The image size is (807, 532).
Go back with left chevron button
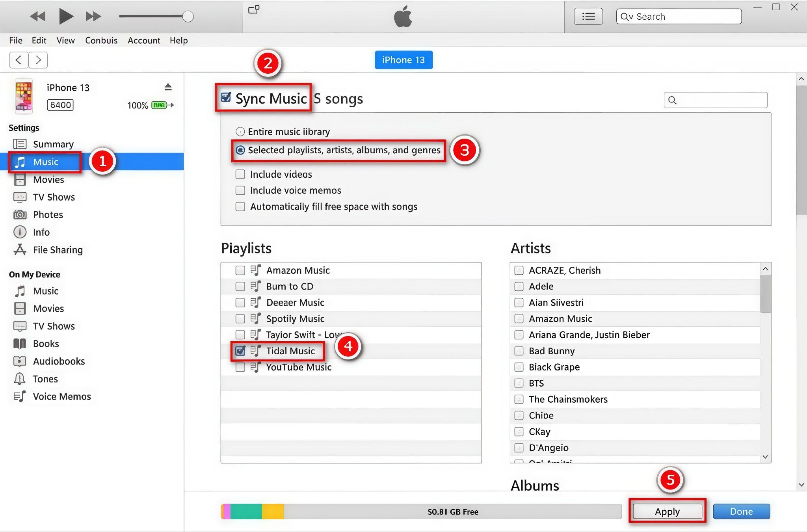[19, 60]
